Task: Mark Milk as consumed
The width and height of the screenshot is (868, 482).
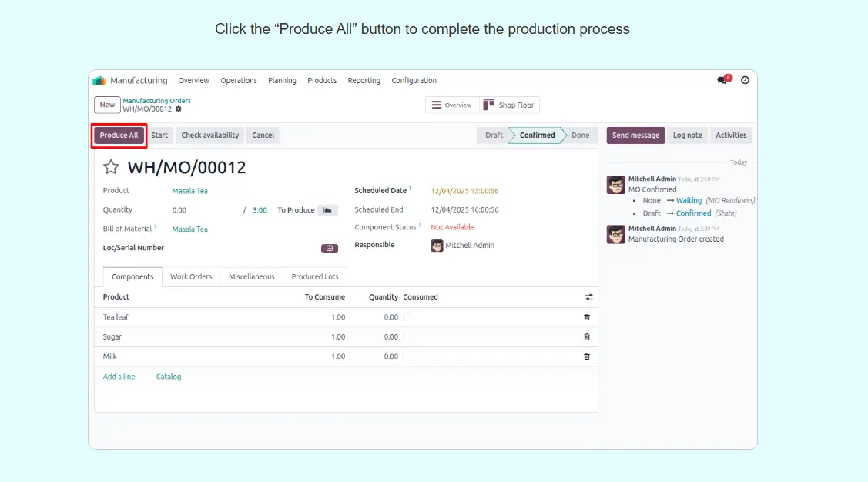Action: coord(407,356)
